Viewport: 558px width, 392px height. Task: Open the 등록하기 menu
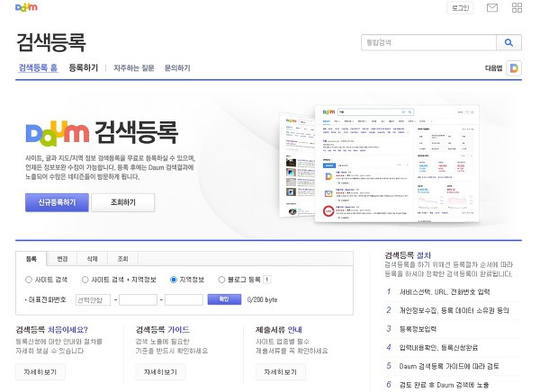pyautogui.click(x=84, y=67)
